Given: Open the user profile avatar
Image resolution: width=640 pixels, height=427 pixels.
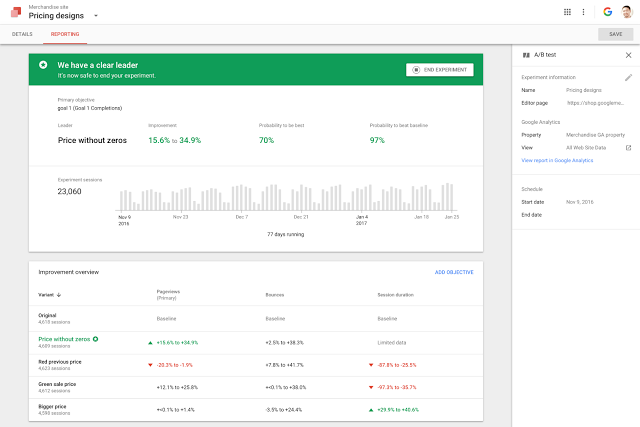Looking at the screenshot, I should [626, 12].
